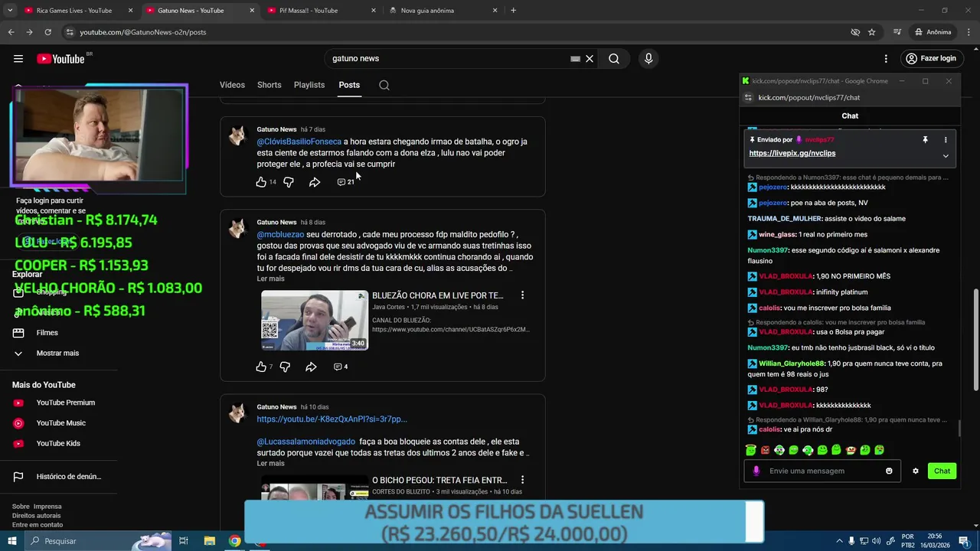The height and width of the screenshot is (551, 980).
Task: Click the 'Sobre' footer link
Action: (21, 507)
